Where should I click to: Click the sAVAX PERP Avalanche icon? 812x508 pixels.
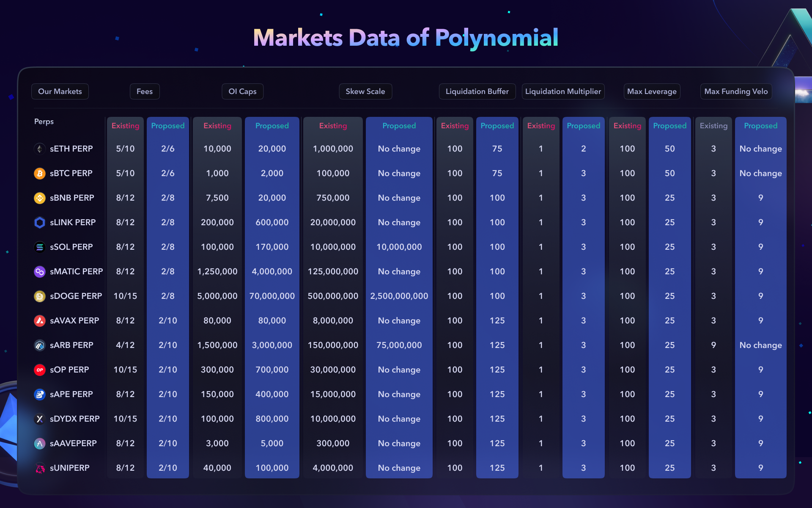click(40, 320)
